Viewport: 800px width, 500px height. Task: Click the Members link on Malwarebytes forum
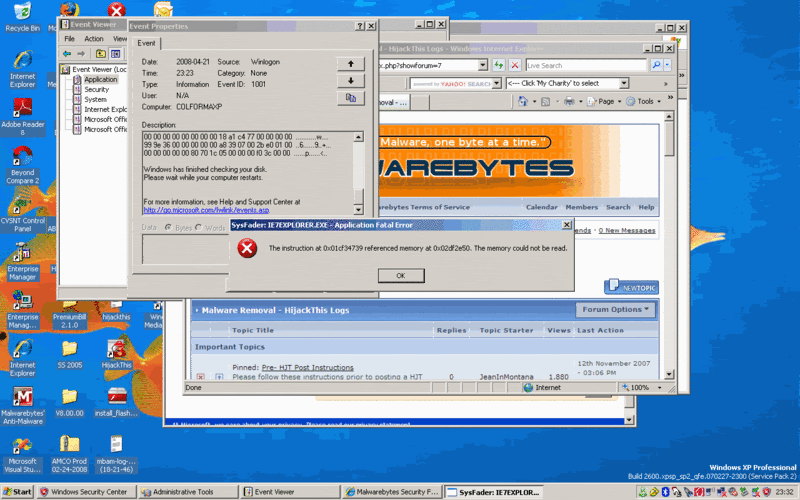(582, 207)
